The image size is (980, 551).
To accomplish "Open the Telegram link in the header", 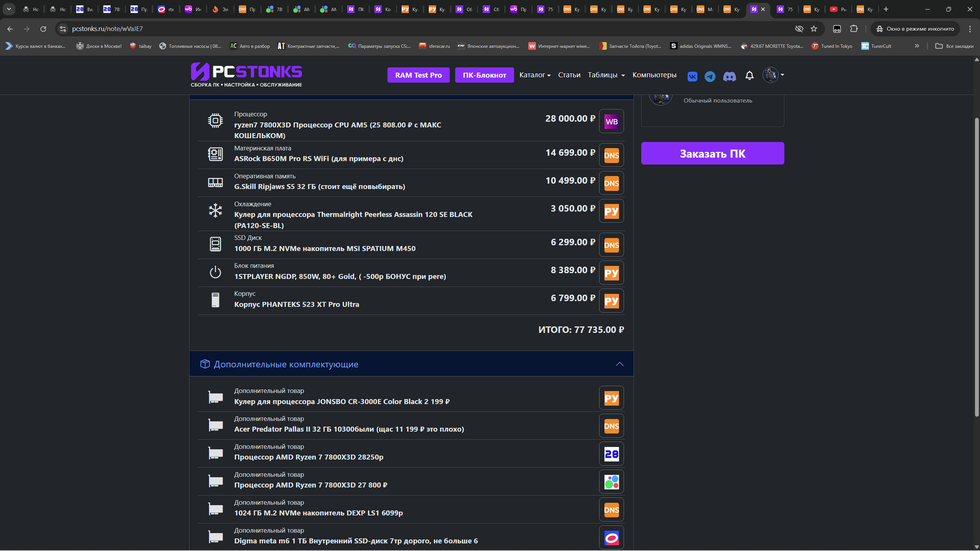I will [x=710, y=76].
